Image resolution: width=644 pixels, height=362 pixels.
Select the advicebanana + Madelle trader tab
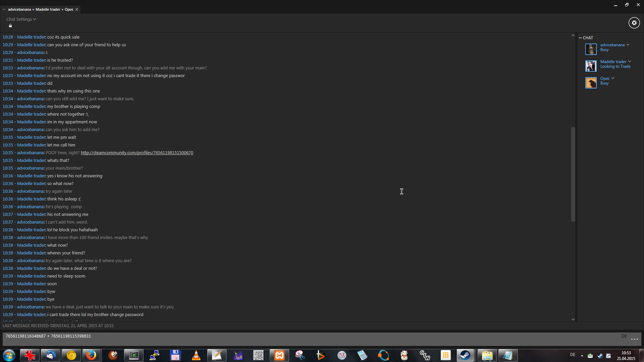pos(40,9)
